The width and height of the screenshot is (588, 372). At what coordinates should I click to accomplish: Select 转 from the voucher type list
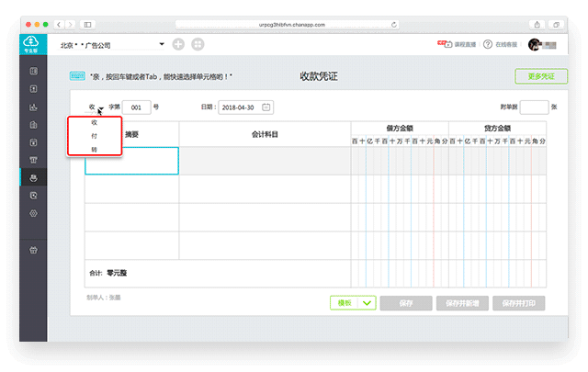(x=94, y=148)
